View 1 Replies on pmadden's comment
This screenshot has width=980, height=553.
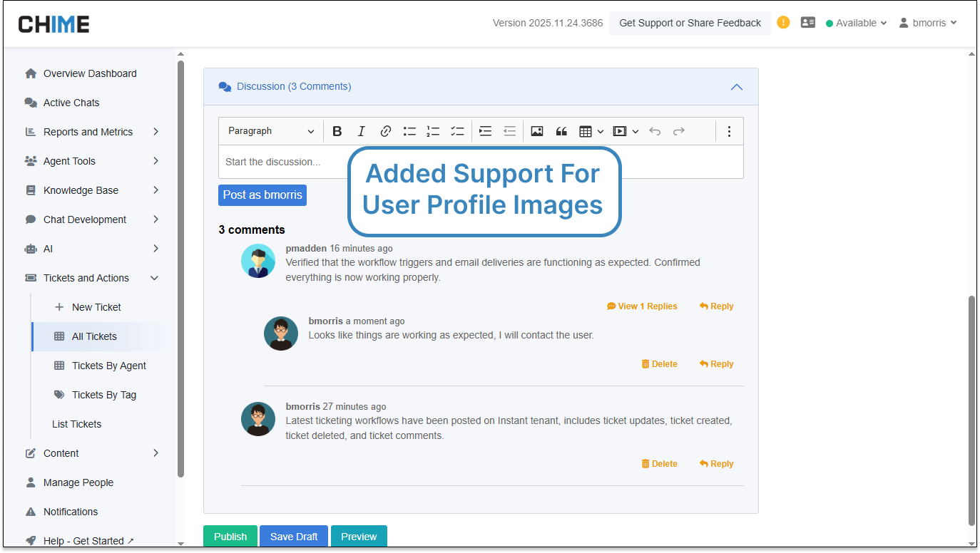(642, 306)
